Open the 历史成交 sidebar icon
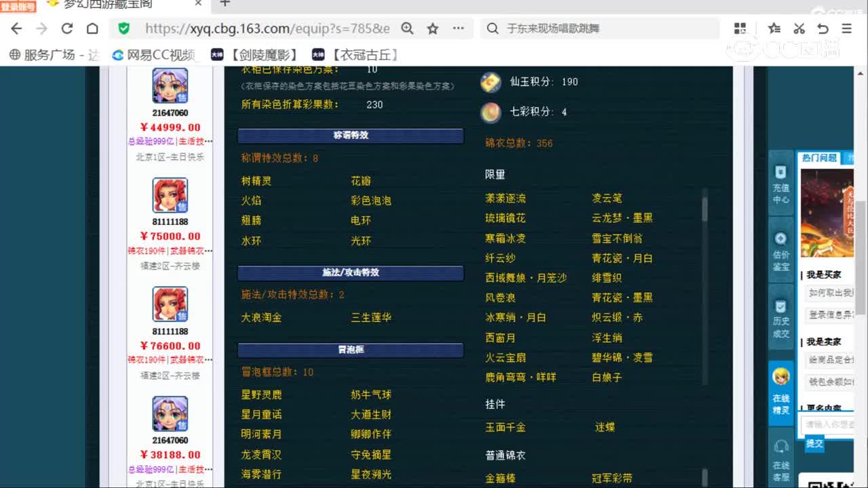 coord(781,319)
